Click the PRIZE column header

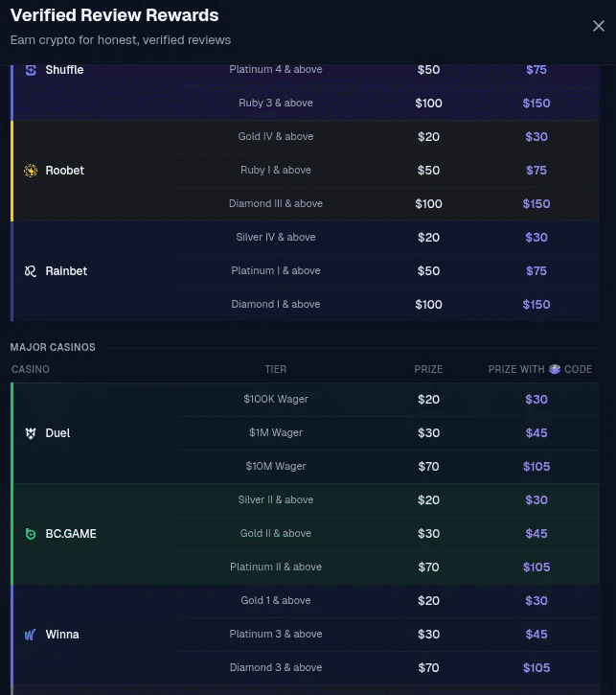[x=428, y=369]
